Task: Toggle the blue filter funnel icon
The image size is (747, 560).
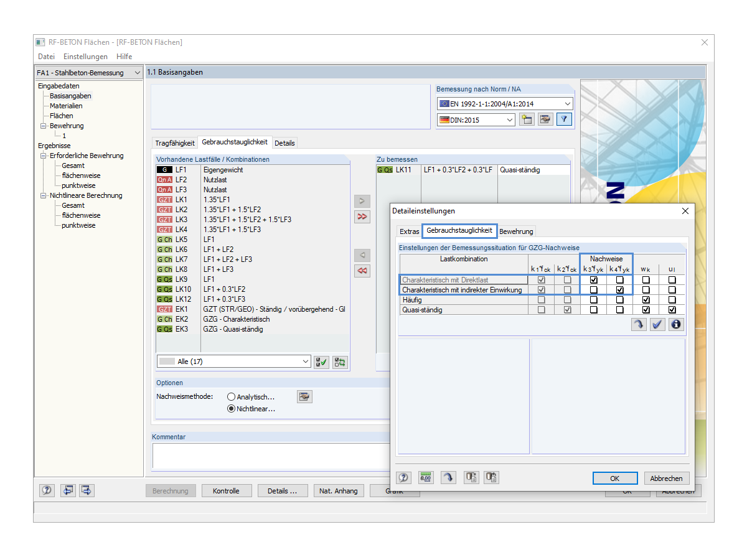Action: 564,119
